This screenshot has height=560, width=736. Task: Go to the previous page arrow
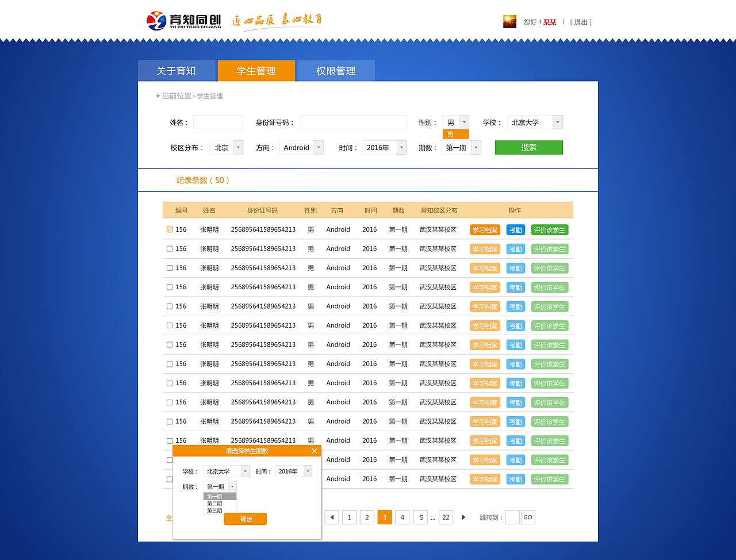click(332, 517)
